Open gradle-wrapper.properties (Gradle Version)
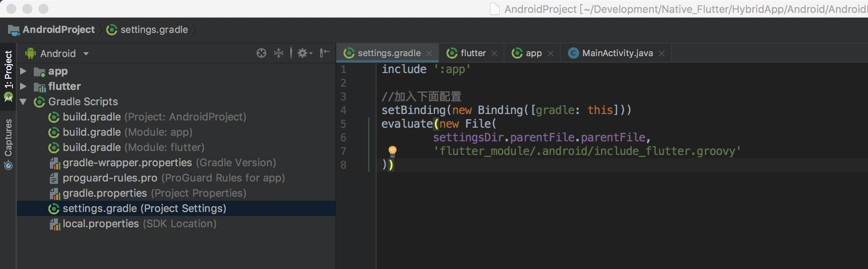The height and width of the screenshot is (269, 868). coord(169,163)
